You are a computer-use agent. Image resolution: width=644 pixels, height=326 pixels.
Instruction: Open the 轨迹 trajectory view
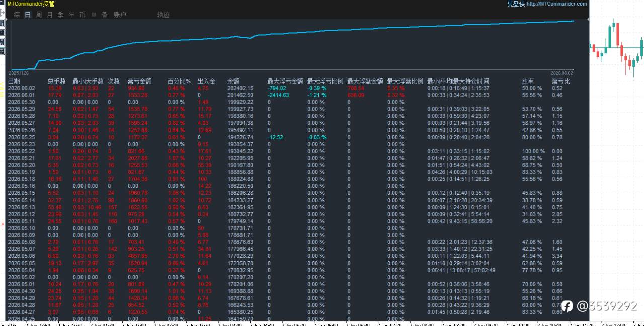(x=164, y=15)
